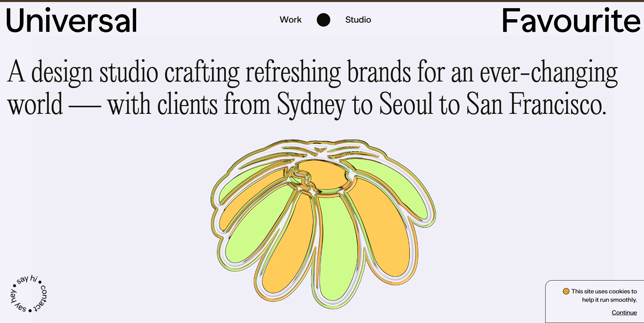Click the 'say hi' text on circular badge
The width and height of the screenshot is (644, 323).
[x=27, y=279]
